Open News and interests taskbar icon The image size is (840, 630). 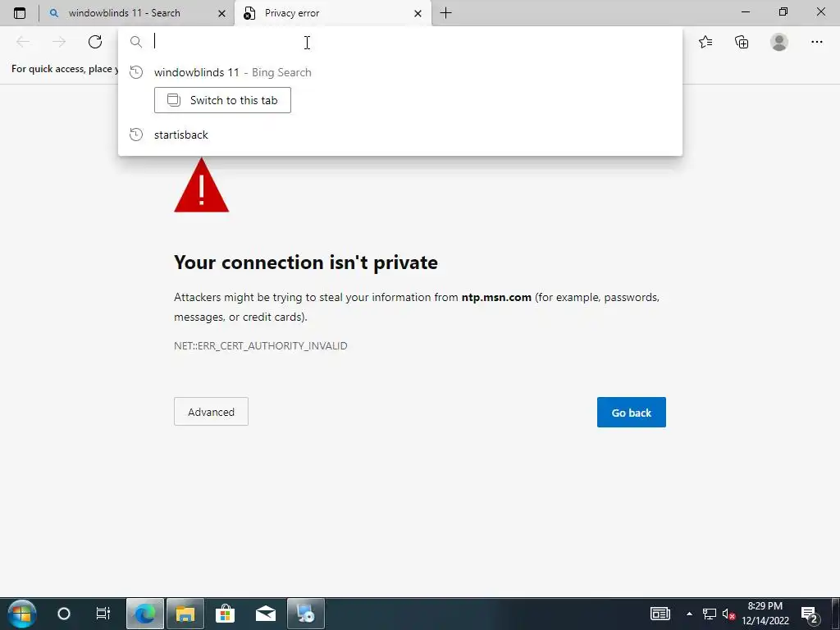point(660,614)
